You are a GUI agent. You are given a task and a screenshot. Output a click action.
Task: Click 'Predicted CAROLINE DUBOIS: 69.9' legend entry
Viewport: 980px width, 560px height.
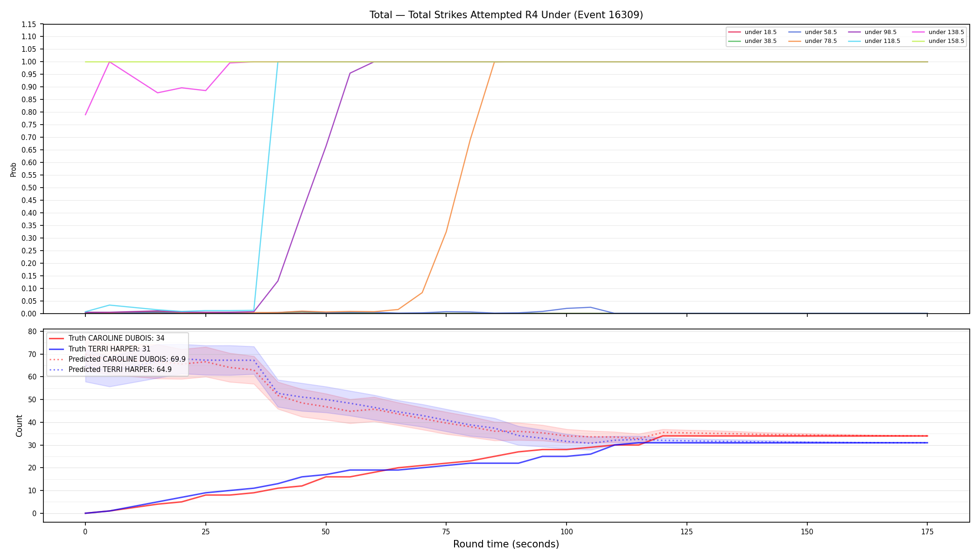[117, 359]
